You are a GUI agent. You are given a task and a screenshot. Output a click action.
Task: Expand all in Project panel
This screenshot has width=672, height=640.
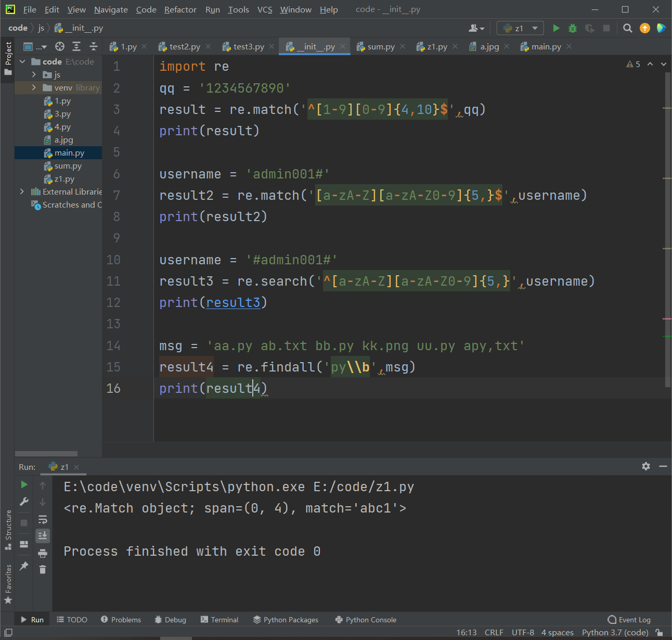(x=76, y=46)
